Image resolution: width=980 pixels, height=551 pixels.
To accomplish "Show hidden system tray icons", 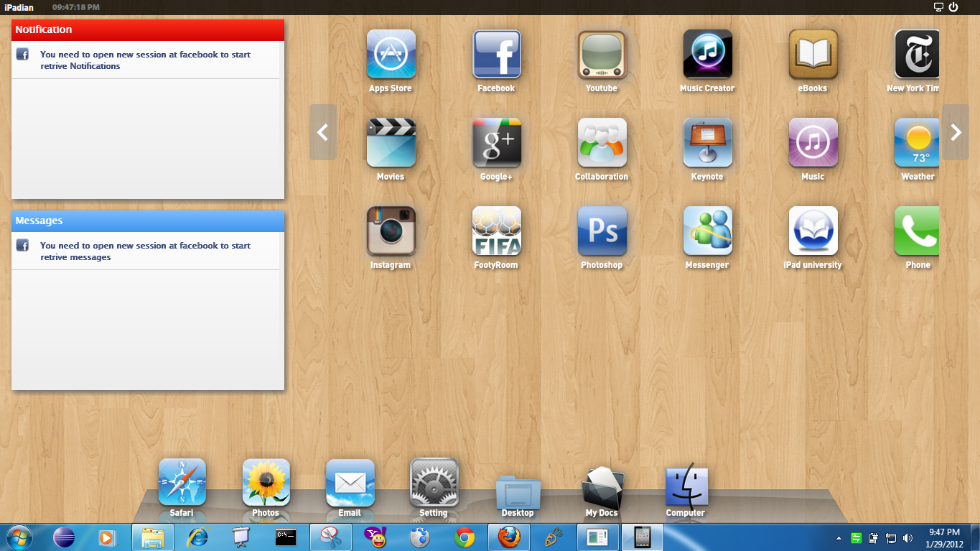I will [x=839, y=537].
